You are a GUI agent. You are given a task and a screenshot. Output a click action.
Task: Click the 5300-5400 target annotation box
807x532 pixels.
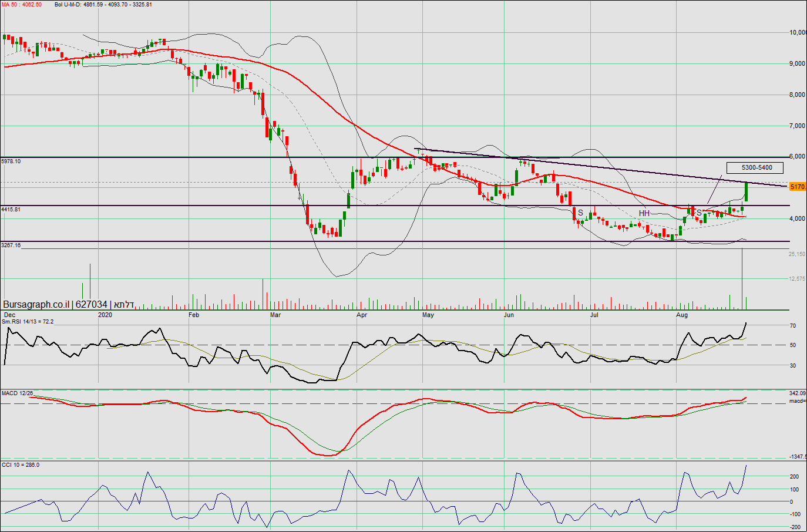tap(755, 167)
